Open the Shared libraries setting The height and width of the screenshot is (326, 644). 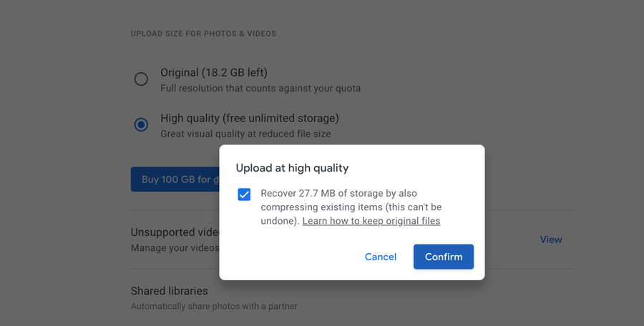pyautogui.click(x=170, y=291)
